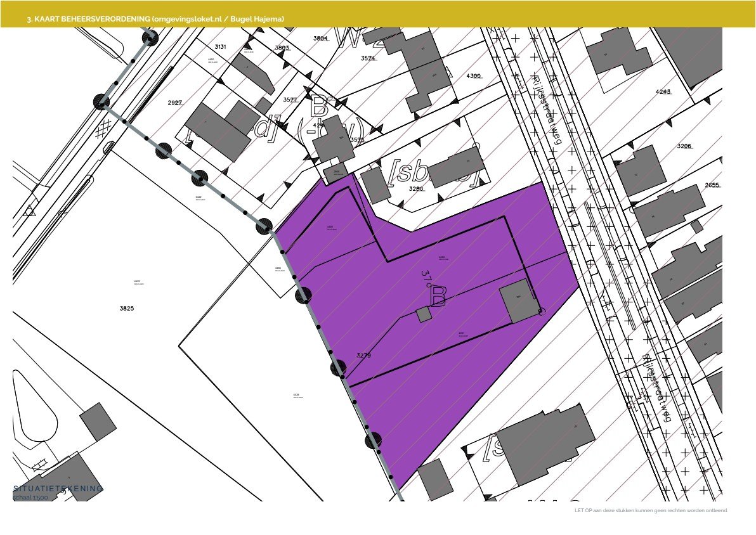Click parcel label 3279 in purple area
The width and height of the screenshot is (756, 535).
pyautogui.click(x=363, y=355)
